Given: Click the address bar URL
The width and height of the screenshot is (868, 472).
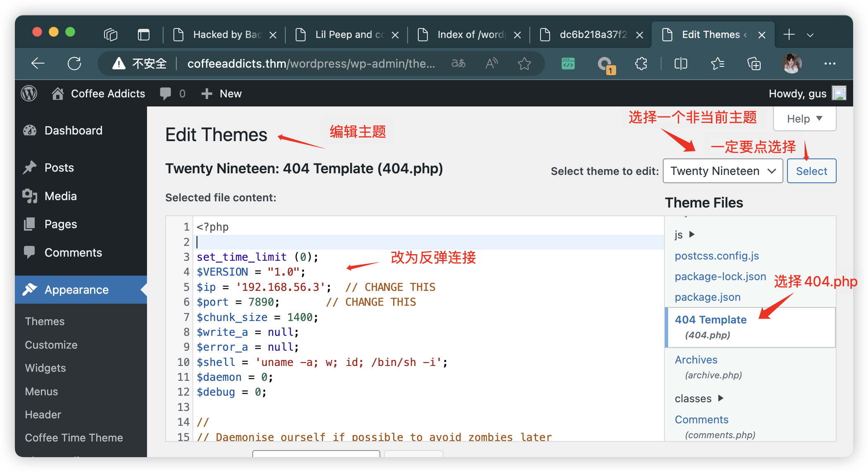Looking at the screenshot, I should (311, 64).
